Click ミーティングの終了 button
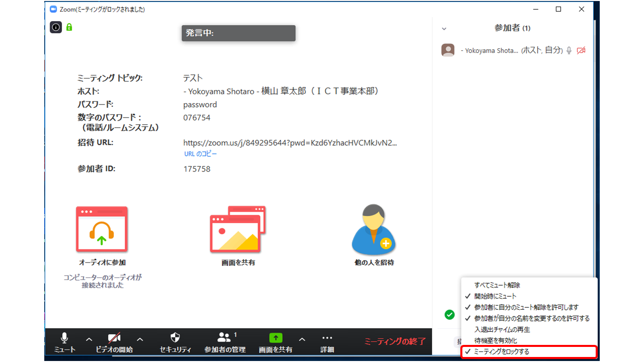644x362 pixels. coord(395,341)
